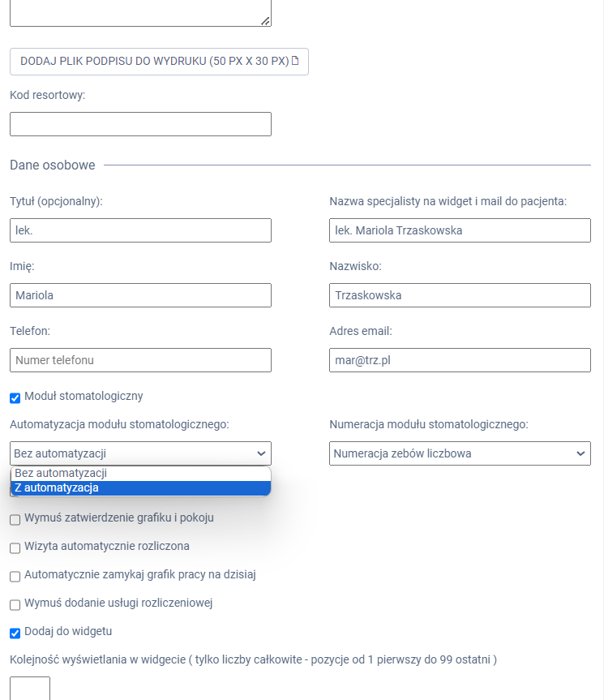This screenshot has height=700, width=604.
Task: Uncheck the Dodaj do widgetu checkbox
Action: pyautogui.click(x=15, y=633)
